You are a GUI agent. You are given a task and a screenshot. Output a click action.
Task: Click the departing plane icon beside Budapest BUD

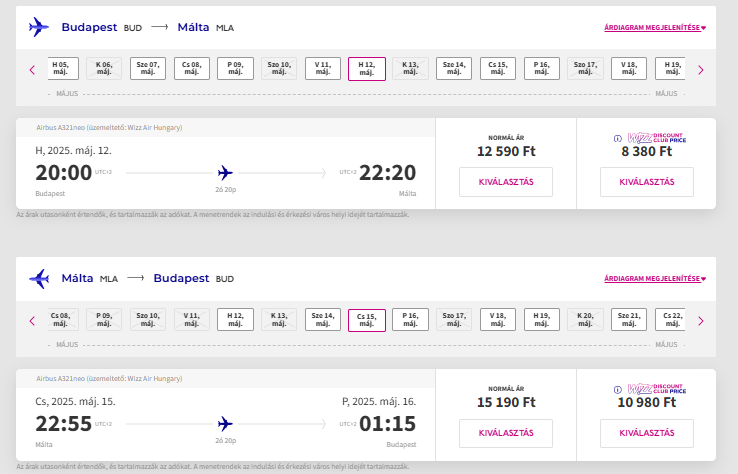pyautogui.click(x=39, y=27)
